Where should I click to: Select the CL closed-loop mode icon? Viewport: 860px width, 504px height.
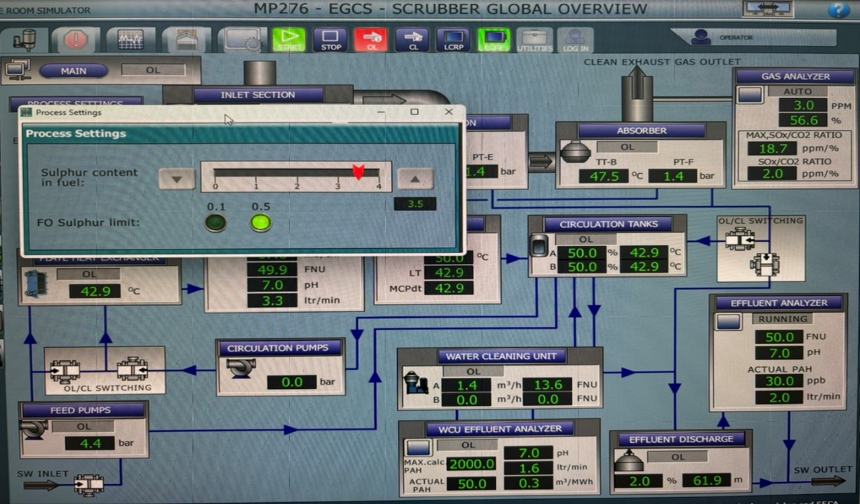(x=412, y=39)
